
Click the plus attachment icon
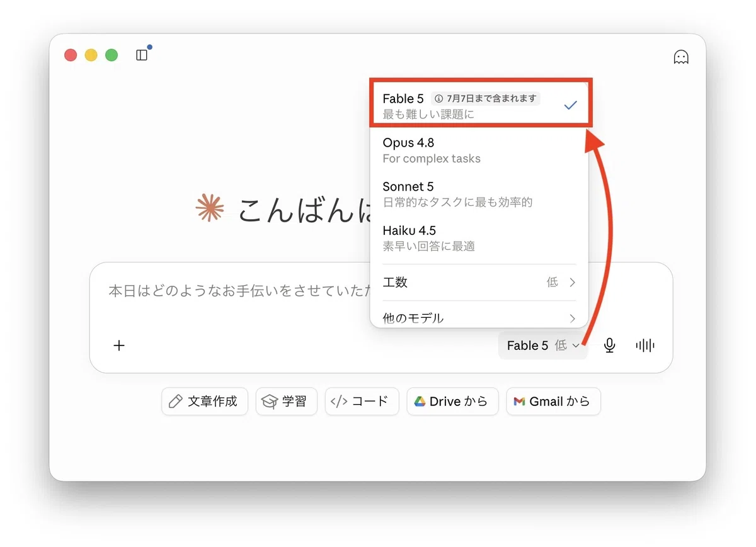click(119, 345)
